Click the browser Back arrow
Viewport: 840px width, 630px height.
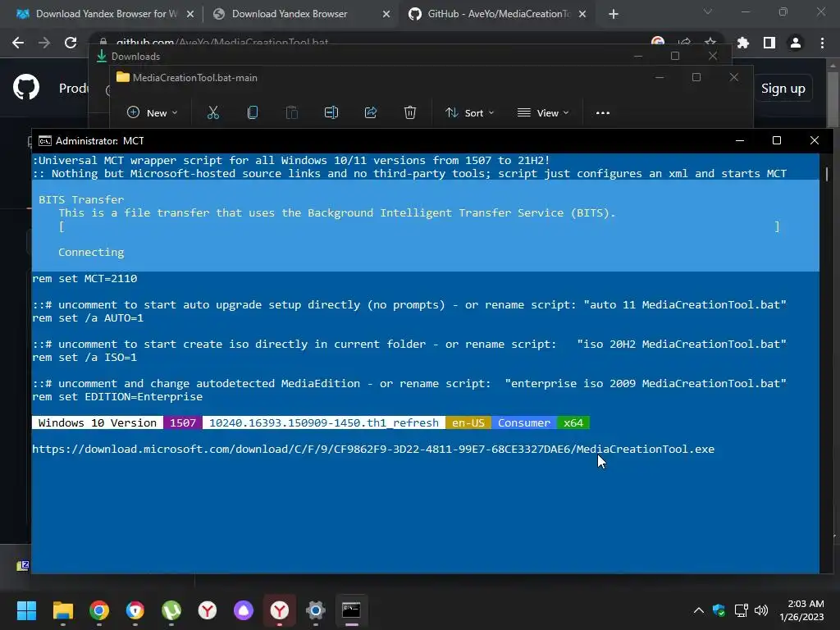pos(18,43)
